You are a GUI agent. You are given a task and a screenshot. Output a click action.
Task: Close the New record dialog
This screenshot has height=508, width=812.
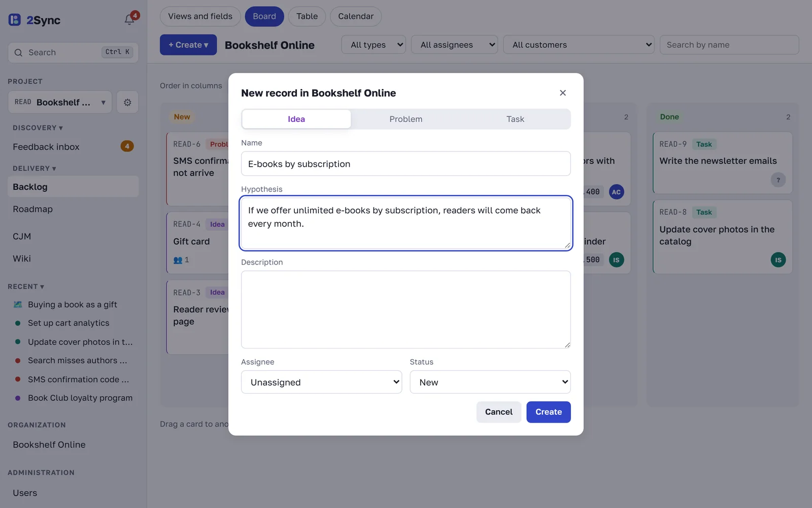point(563,93)
